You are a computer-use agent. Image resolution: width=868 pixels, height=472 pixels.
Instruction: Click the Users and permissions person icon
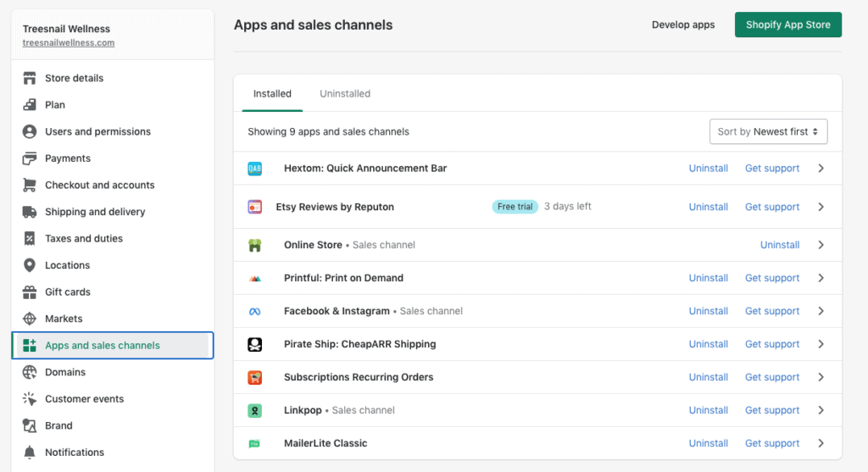click(30, 131)
